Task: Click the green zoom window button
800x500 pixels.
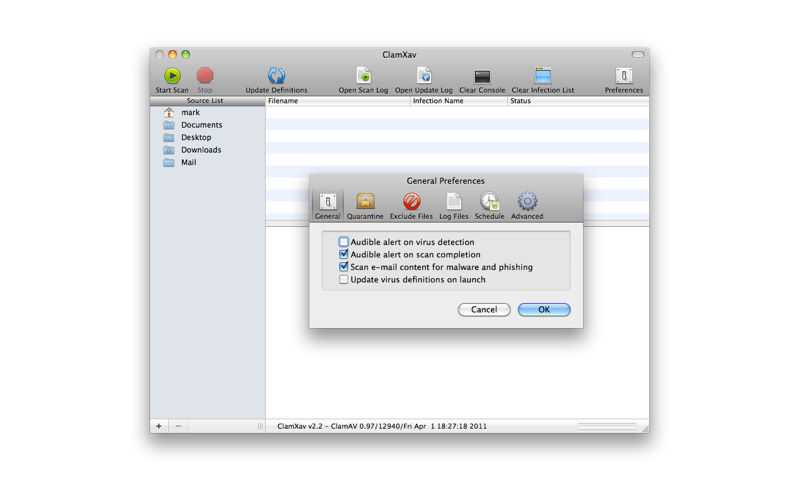Action: coord(186,54)
